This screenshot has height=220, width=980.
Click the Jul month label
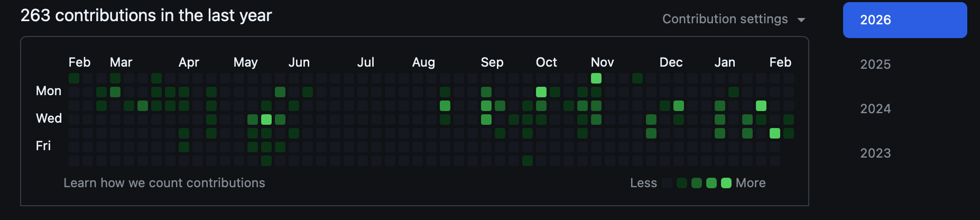pos(366,62)
